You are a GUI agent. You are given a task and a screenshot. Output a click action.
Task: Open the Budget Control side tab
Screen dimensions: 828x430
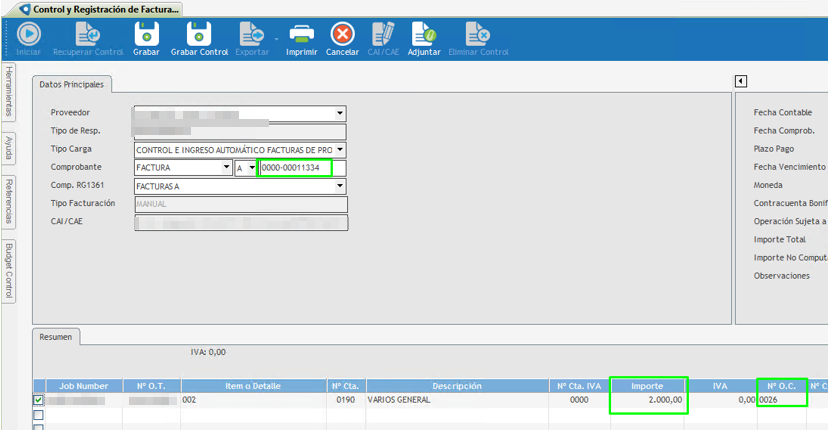(8, 271)
